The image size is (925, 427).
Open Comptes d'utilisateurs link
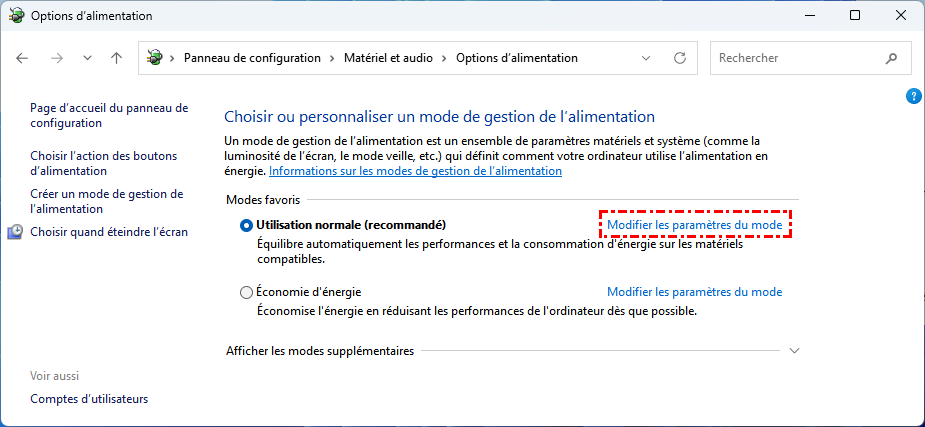pyautogui.click(x=89, y=399)
